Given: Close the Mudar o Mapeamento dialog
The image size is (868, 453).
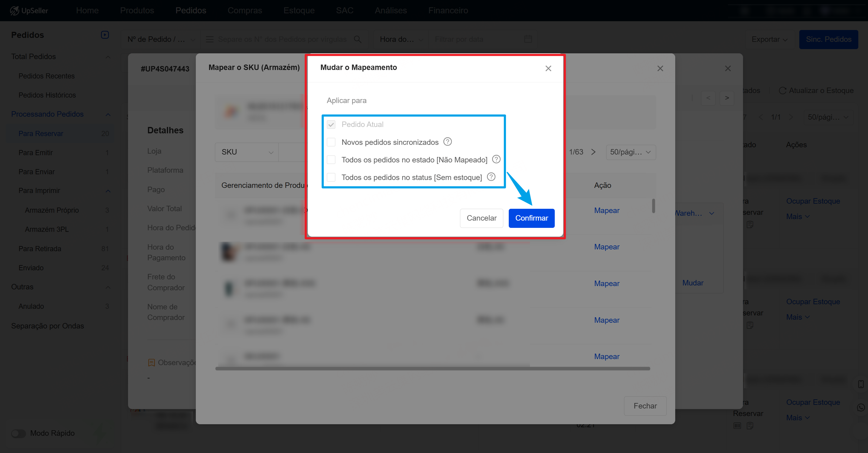Looking at the screenshot, I should pyautogui.click(x=548, y=68).
